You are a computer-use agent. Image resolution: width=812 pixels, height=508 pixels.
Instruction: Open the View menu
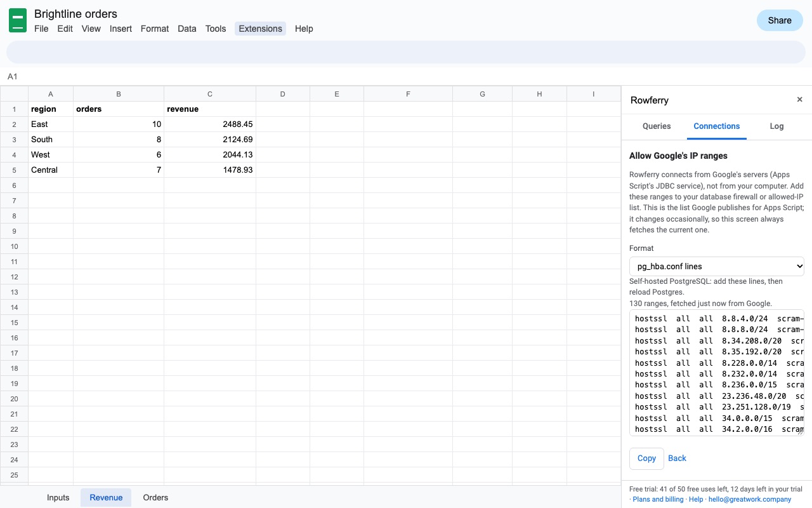[91, 29]
